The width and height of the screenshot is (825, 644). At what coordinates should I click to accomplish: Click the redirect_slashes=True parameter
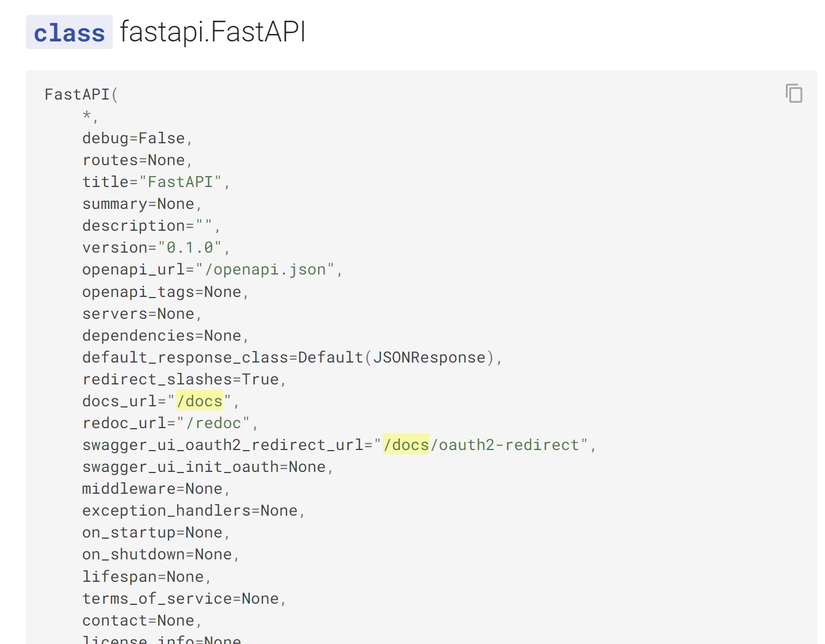pos(181,379)
